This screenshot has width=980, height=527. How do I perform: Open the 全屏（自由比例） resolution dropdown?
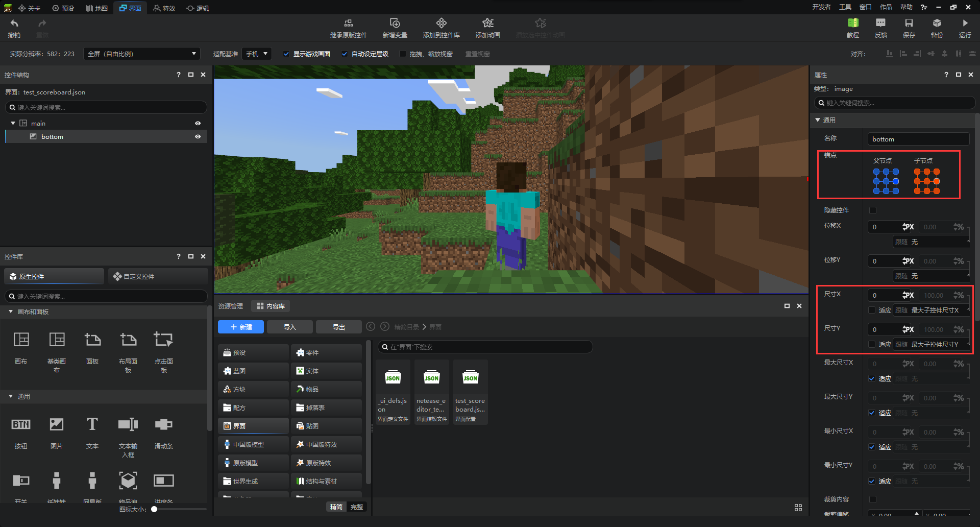coord(141,54)
